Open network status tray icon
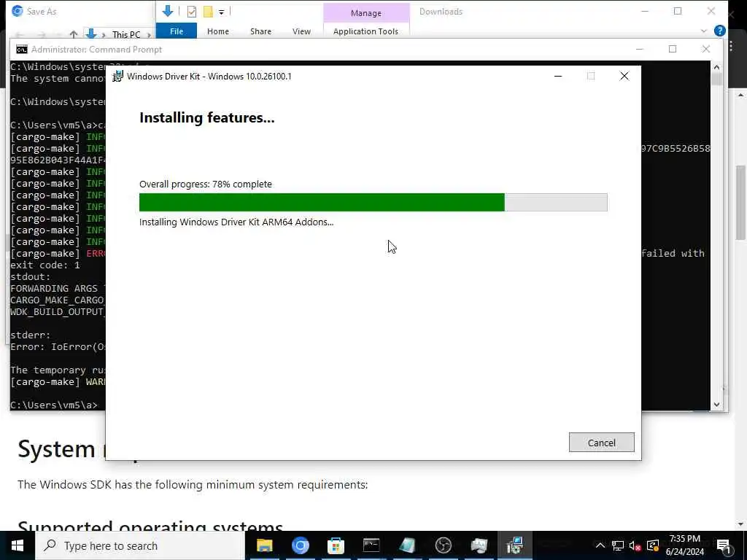Viewport: 747px width, 560px height. pyautogui.click(x=617, y=545)
